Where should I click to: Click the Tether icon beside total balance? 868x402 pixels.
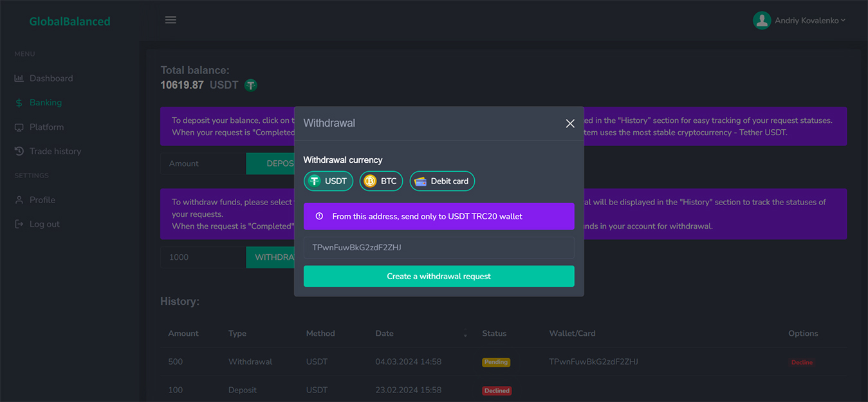pos(251,85)
